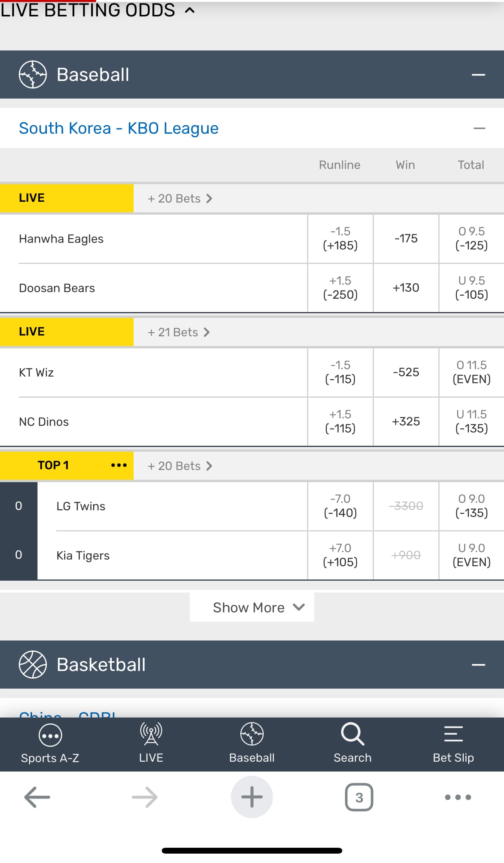Go back with browser back arrow

click(37, 797)
